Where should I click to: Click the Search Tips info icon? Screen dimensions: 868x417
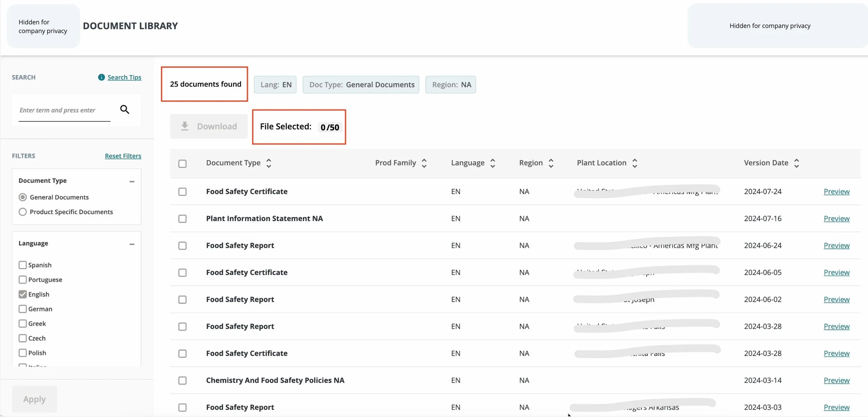[101, 77]
